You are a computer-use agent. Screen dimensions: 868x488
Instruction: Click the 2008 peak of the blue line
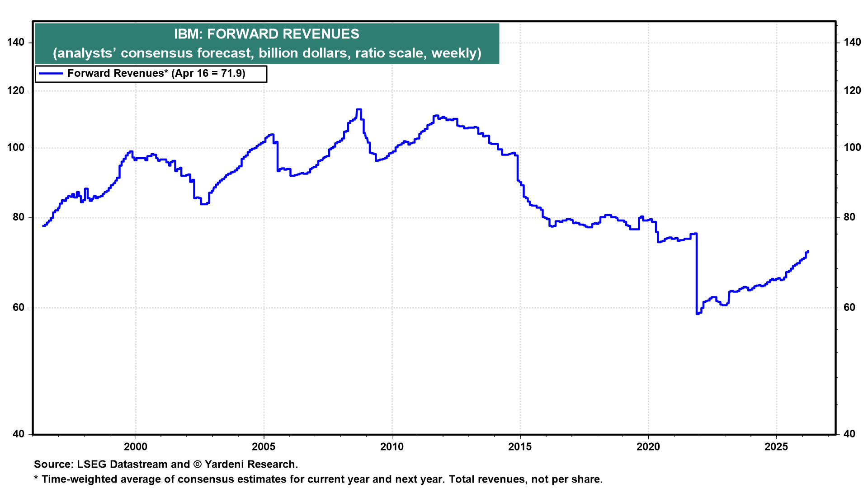click(359, 109)
